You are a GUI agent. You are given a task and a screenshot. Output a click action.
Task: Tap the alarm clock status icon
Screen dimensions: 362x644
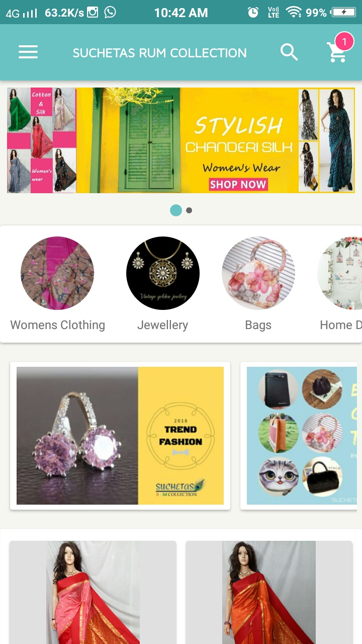click(253, 13)
